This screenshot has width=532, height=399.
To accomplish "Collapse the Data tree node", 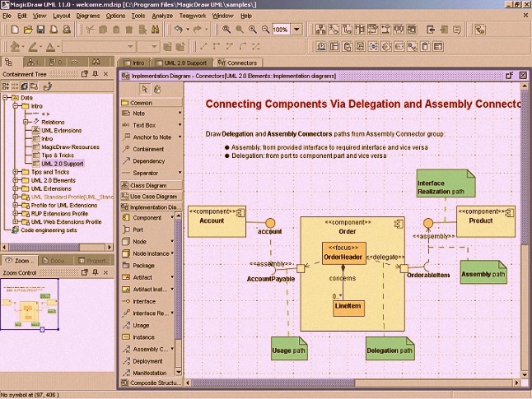I will coord(5,98).
